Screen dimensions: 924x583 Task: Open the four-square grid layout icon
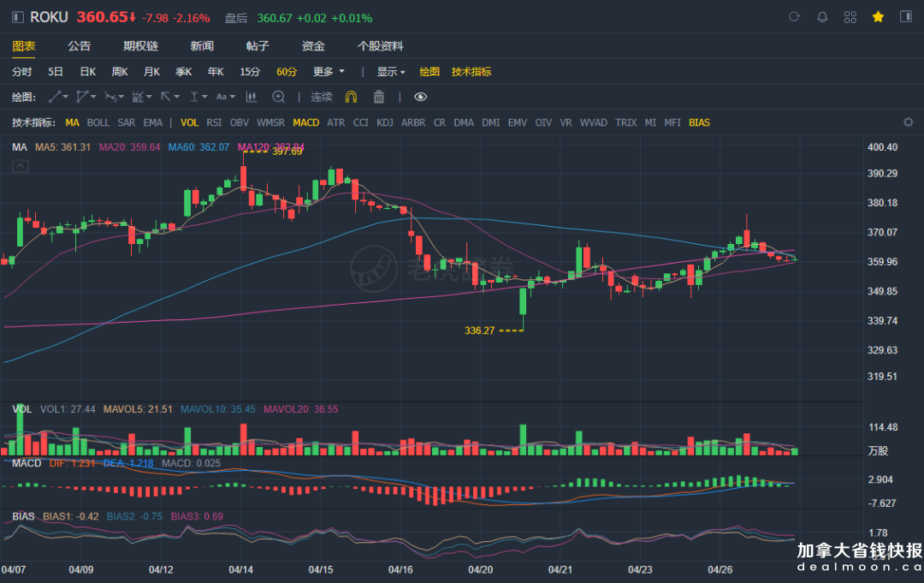tap(850, 17)
